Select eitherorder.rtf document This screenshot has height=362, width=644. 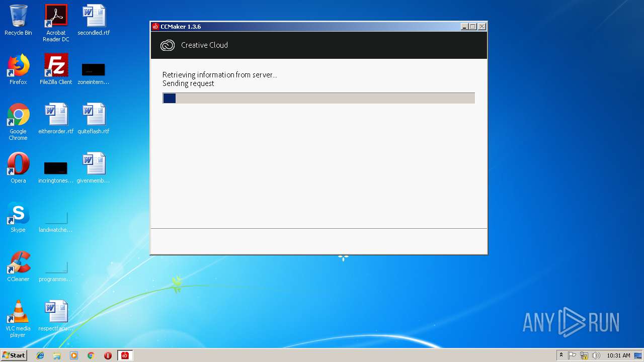tap(56, 119)
